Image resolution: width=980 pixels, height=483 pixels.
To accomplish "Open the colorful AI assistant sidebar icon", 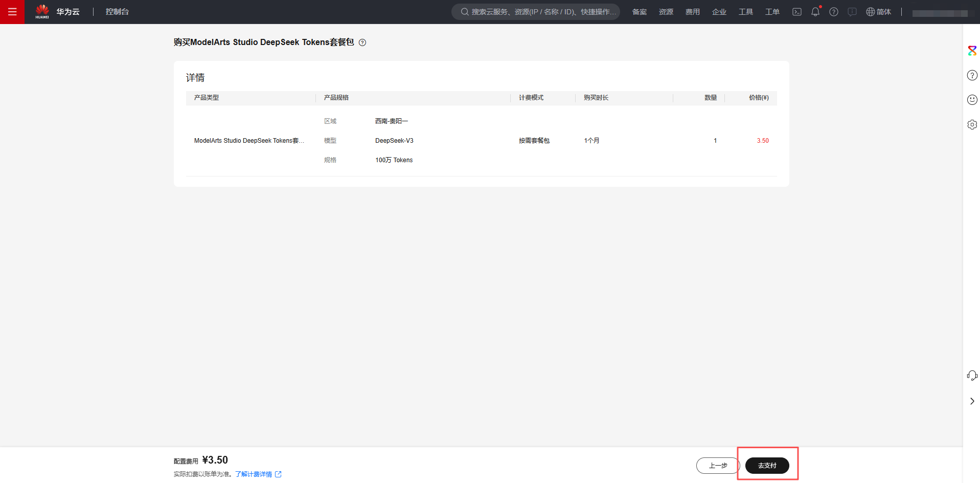I will [x=972, y=51].
